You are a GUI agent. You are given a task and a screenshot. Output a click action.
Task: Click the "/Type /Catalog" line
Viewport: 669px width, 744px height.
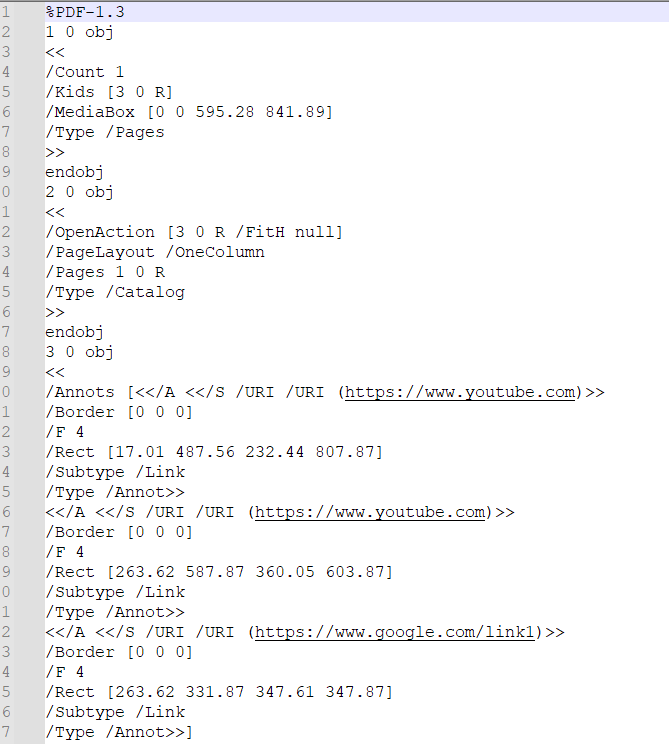pos(115,292)
